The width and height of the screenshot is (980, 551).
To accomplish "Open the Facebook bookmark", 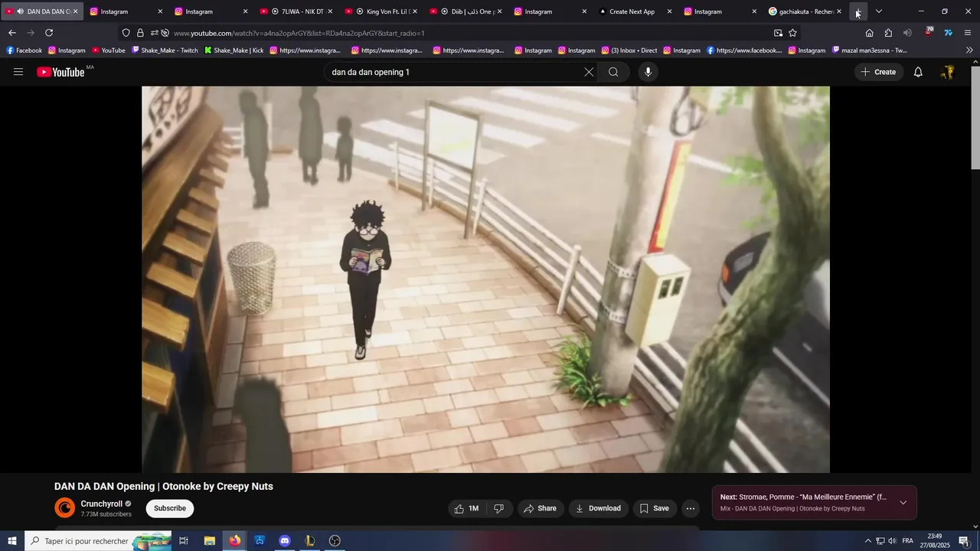I will pyautogui.click(x=24, y=51).
